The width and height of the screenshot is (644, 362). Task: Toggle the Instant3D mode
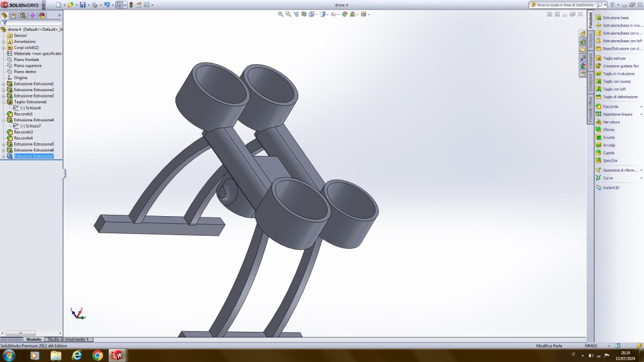pos(611,187)
